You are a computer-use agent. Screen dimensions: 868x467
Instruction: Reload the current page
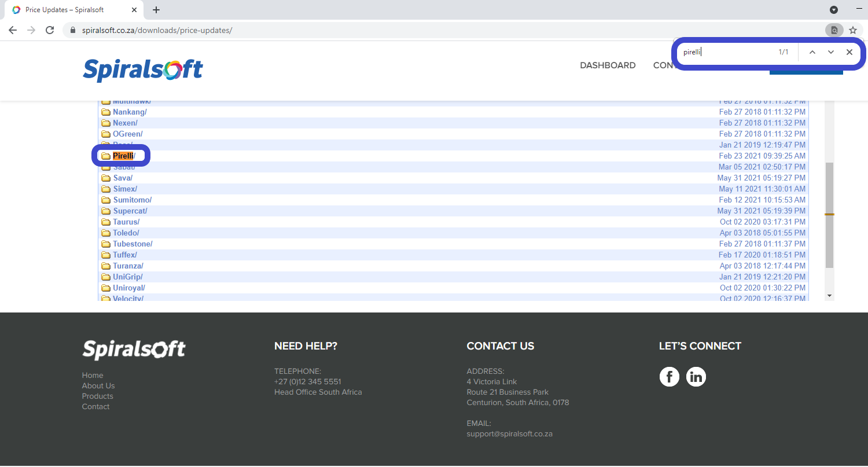click(x=50, y=30)
